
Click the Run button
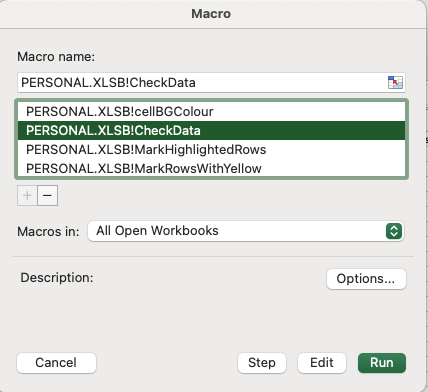pos(382,363)
